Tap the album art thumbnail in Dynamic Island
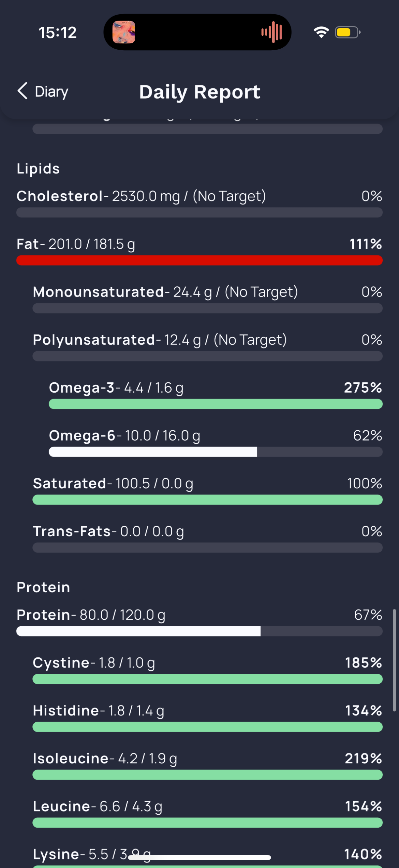 click(x=124, y=32)
